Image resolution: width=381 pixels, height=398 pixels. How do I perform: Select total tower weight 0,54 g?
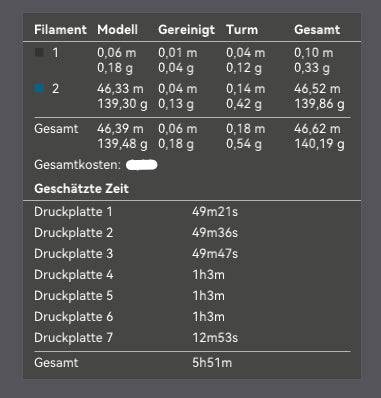pyautogui.click(x=244, y=144)
